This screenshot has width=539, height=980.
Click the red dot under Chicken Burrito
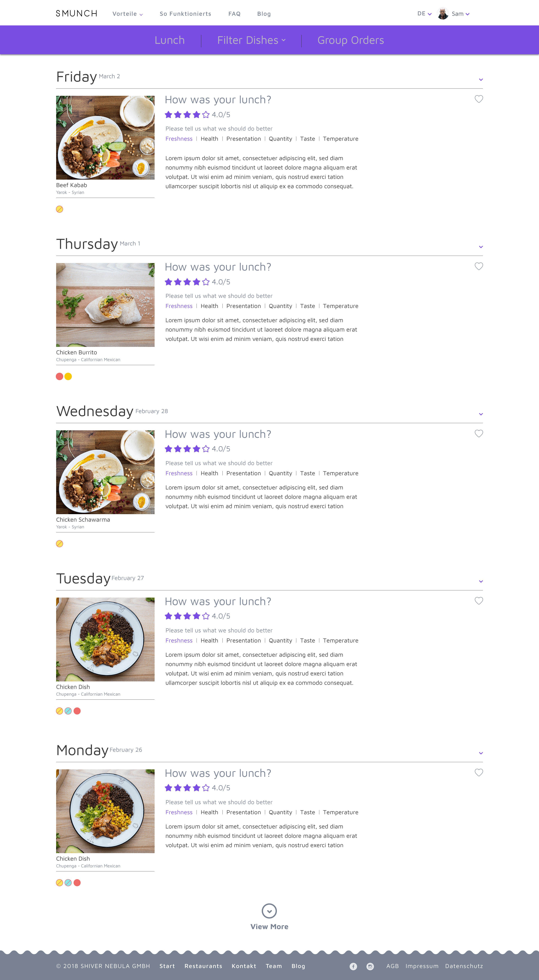tap(59, 377)
